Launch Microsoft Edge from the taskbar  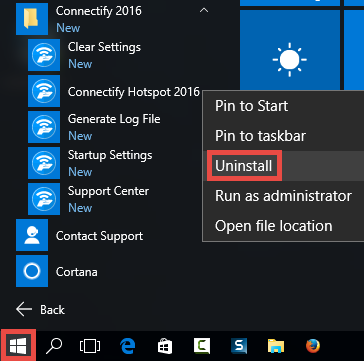click(x=127, y=346)
